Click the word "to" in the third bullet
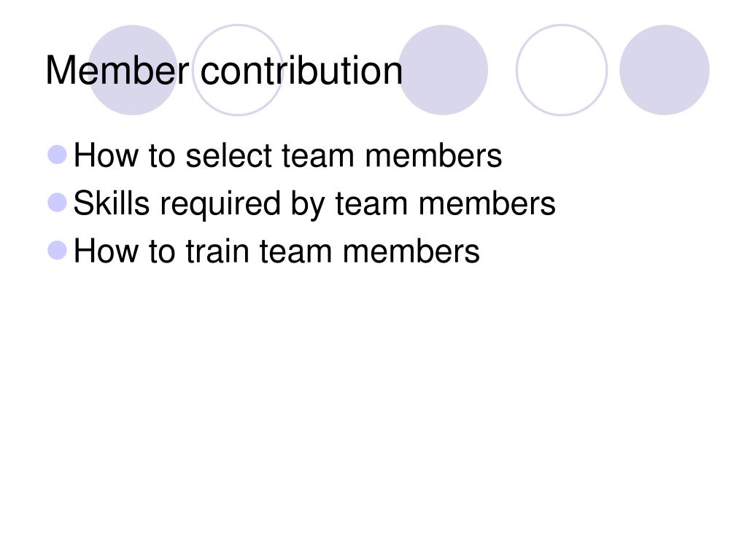Screen dimensions: 747x560 click(x=162, y=252)
